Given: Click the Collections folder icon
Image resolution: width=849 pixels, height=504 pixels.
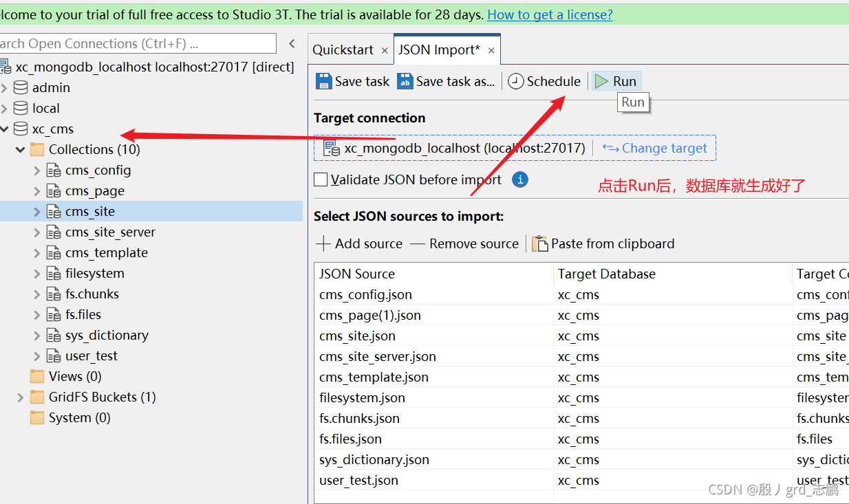Looking at the screenshot, I should point(38,149).
